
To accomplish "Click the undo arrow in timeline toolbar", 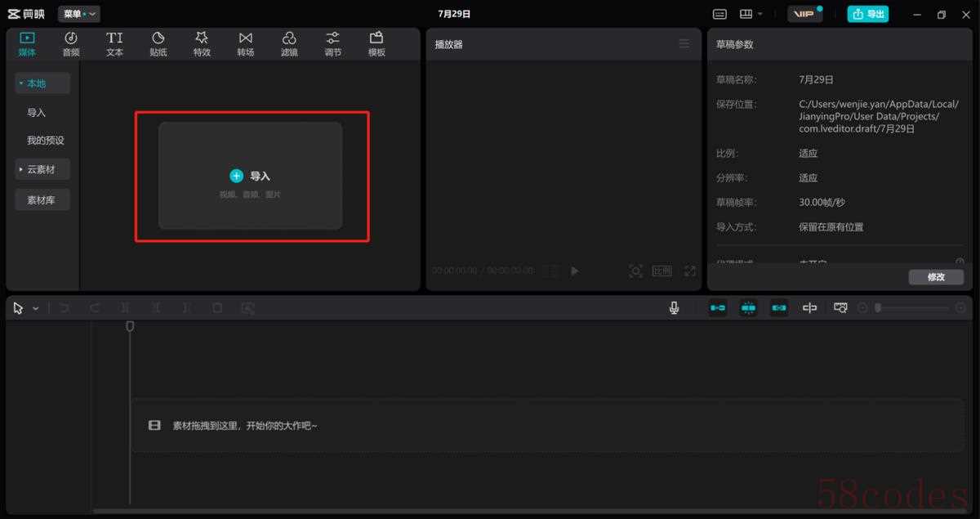I will (x=65, y=308).
